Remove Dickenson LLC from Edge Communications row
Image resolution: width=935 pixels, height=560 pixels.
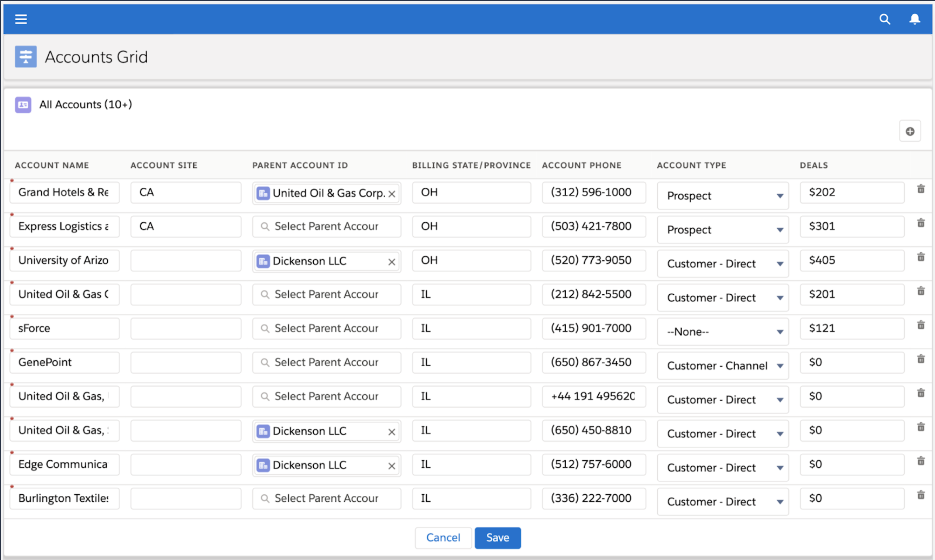click(x=391, y=466)
